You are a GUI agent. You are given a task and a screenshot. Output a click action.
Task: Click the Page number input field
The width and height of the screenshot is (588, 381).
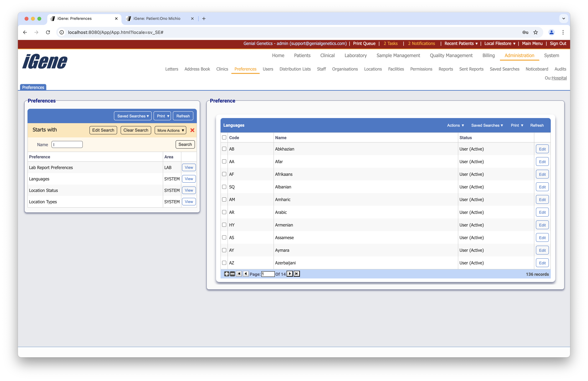pyautogui.click(x=268, y=274)
